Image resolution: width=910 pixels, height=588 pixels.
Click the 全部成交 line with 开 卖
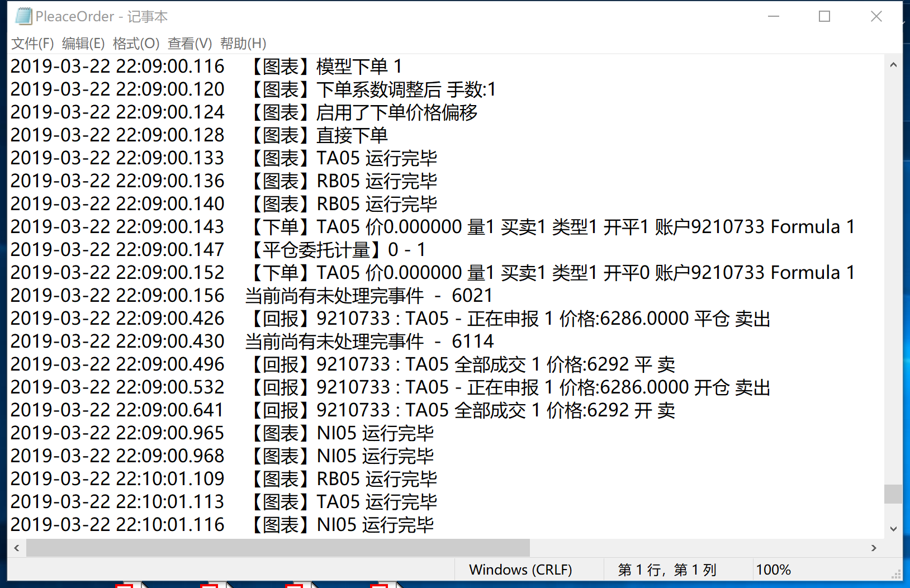pos(343,410)
